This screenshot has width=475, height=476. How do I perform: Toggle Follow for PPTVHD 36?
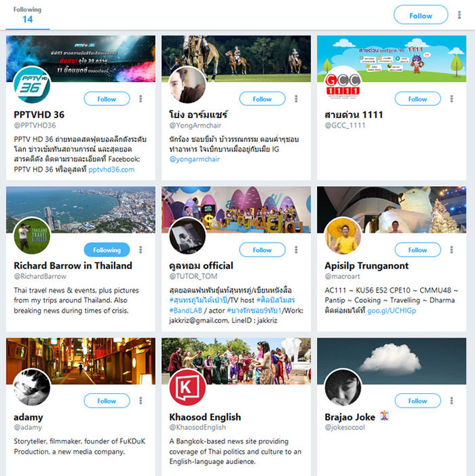tap(107, 99)
